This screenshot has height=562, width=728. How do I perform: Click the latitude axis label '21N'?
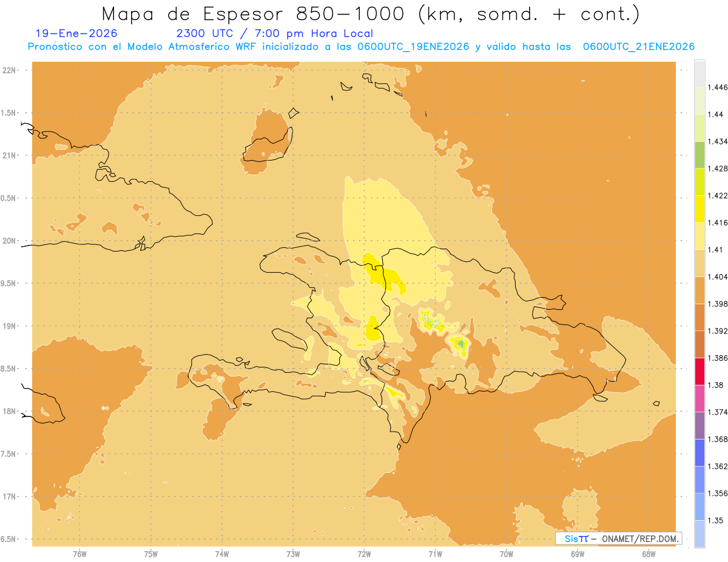(x=9, y=155)
